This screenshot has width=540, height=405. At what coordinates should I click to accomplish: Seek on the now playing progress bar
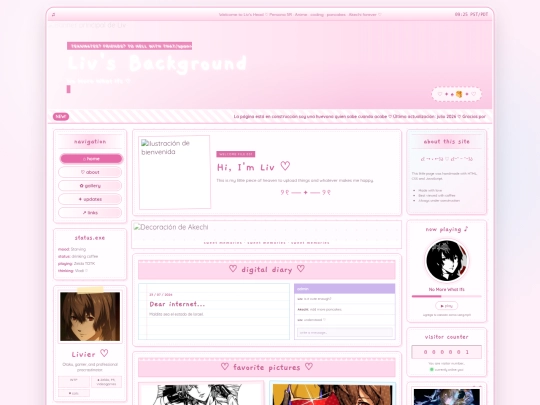point(446,296)
